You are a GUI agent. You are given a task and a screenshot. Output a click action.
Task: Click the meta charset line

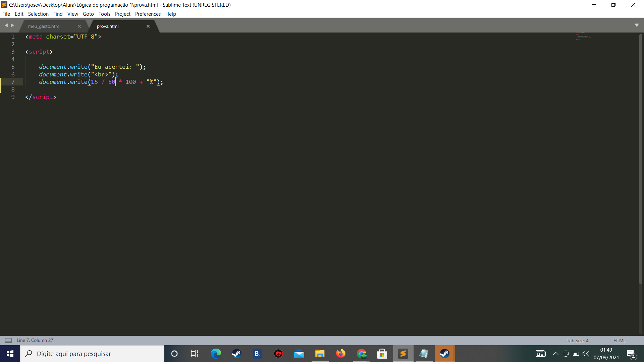(x=63, y=37)
